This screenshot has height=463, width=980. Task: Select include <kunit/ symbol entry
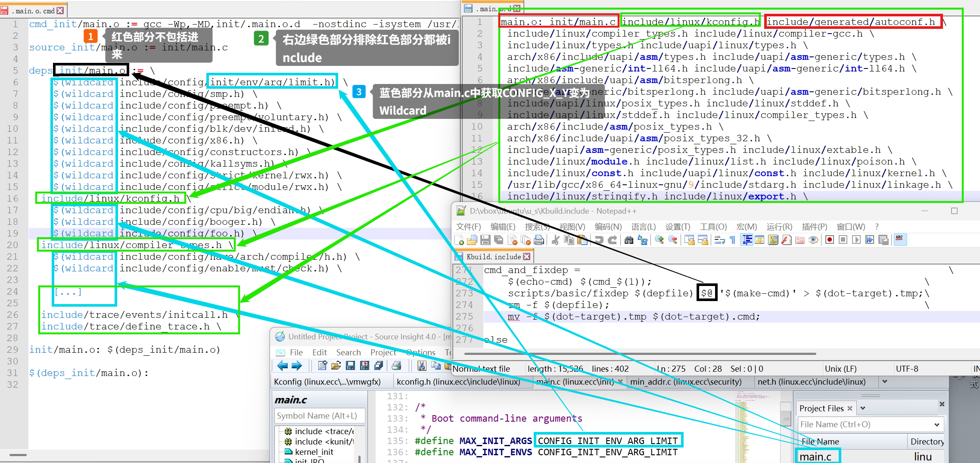pyautogui.click(x=324, y=441)
